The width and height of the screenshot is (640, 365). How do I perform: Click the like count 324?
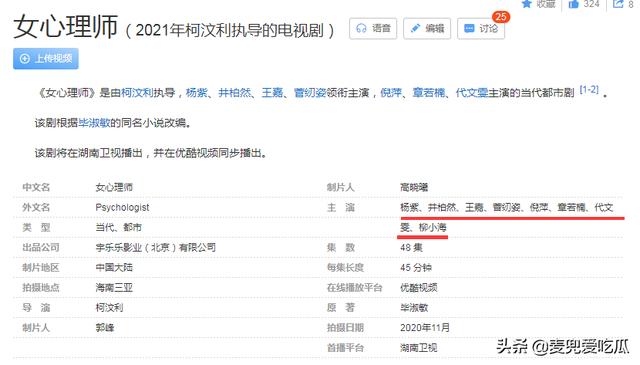click(x=591, y=4)
